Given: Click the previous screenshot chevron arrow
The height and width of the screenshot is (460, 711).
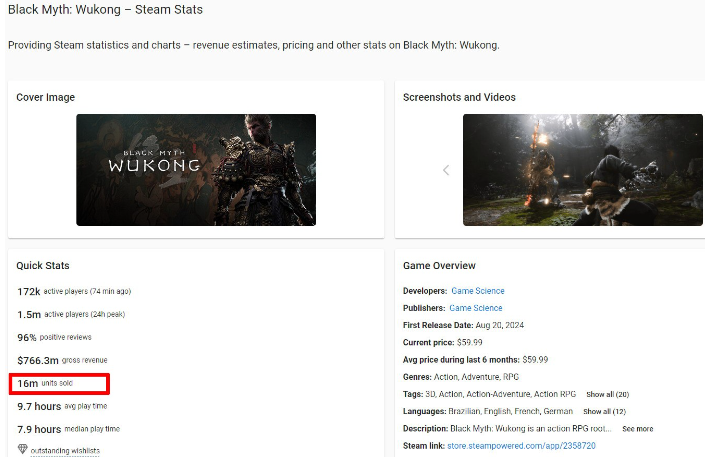Looking at the screenshot, I should click(446, 170).
